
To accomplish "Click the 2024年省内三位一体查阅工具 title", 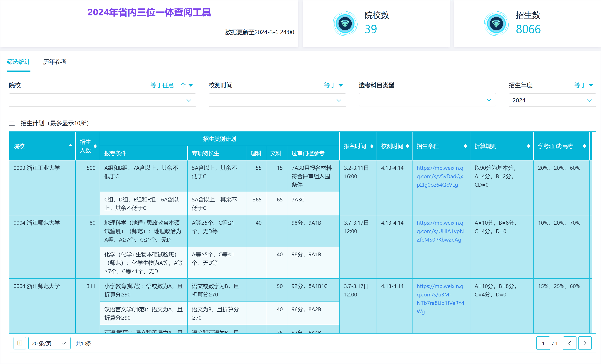I will coord(149,12).
